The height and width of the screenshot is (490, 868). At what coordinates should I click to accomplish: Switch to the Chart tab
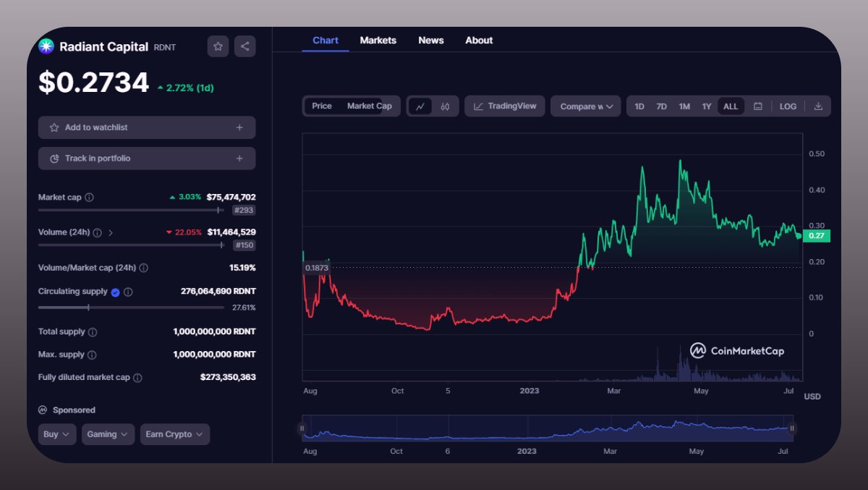pos(325,41)
